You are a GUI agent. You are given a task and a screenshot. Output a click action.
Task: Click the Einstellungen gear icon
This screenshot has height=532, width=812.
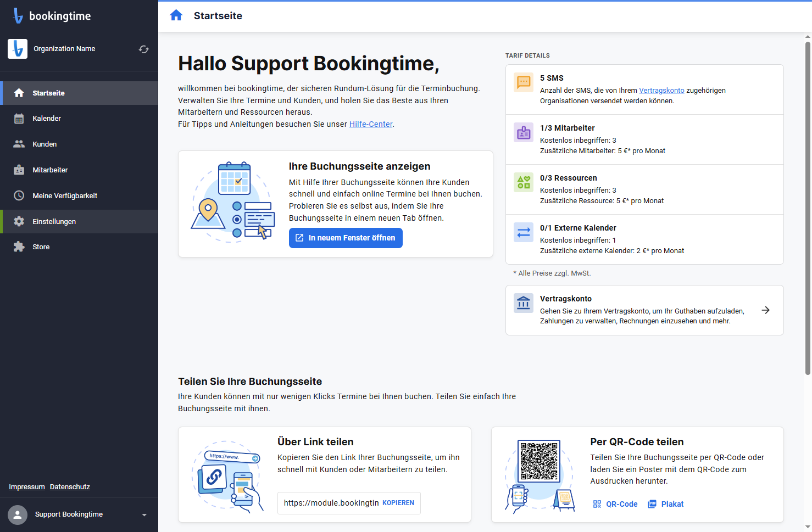point(19,221)
